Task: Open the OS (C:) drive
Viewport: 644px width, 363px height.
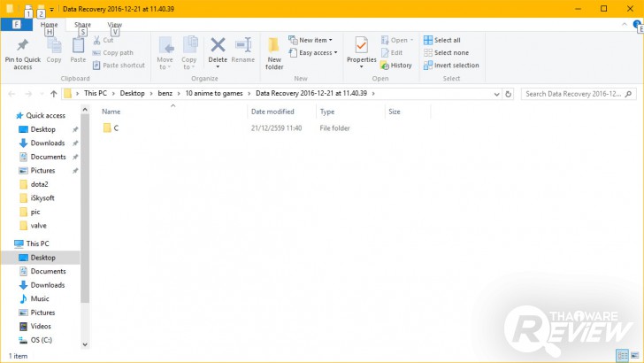Action: coord(35,340)
